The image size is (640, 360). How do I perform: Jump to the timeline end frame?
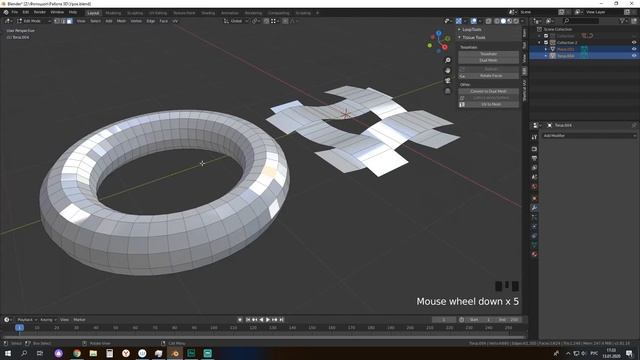coord(281,320)
